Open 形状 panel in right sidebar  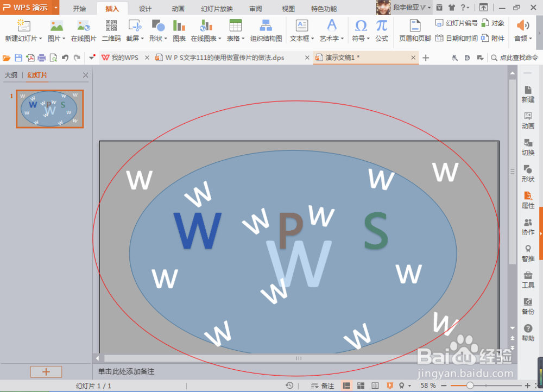coord(528,174)
